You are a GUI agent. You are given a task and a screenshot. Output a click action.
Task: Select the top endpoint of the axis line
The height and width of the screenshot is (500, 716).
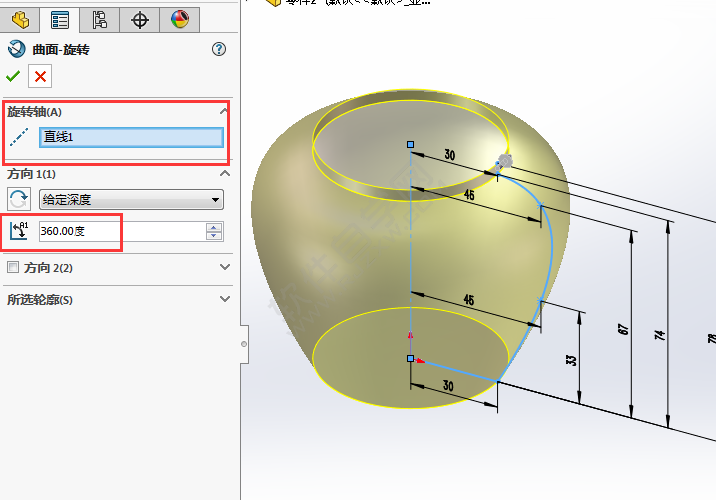[x=411, y=145]
